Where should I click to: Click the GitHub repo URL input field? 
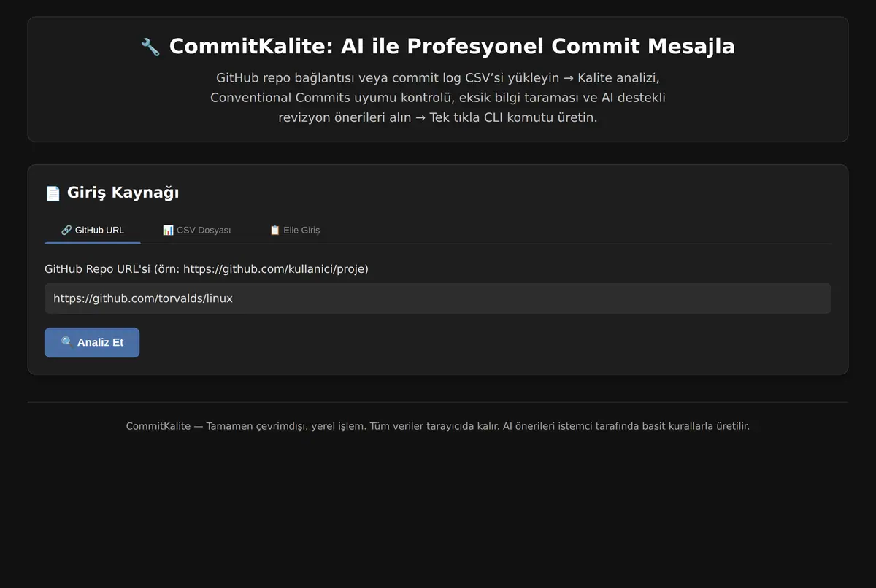coord(438,298)
